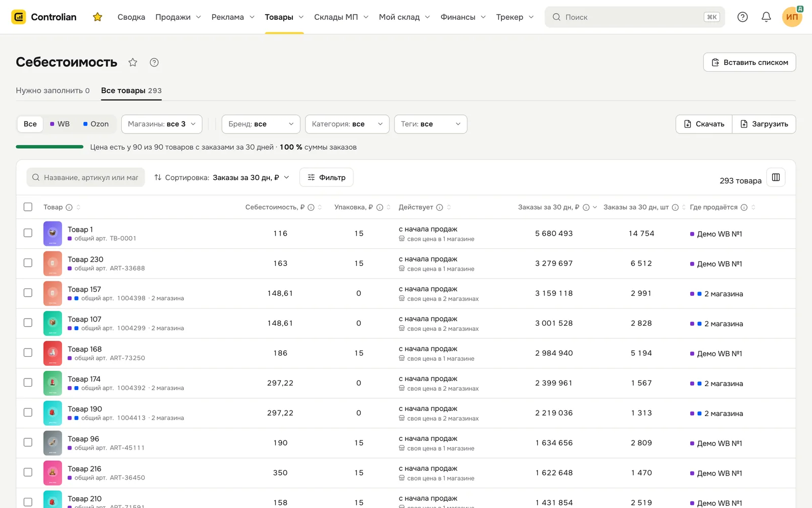Open column settings icon beside 293 товара
The image size is (812, 508).
(776, 177)
